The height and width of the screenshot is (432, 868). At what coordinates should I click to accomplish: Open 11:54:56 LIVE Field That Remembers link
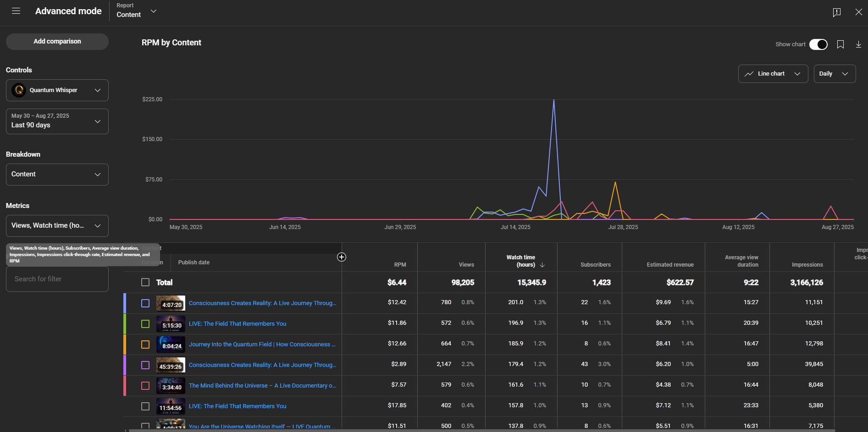click(x=238, y=406)
